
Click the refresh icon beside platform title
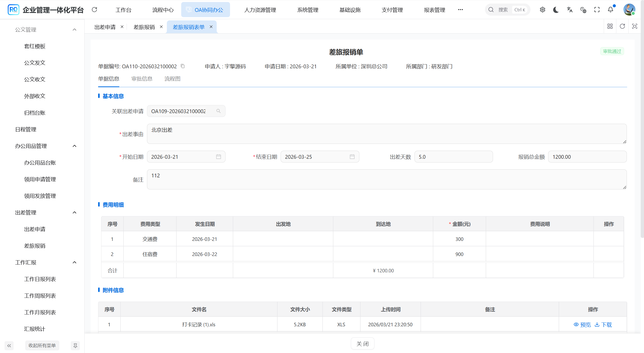tap(94, 10)
